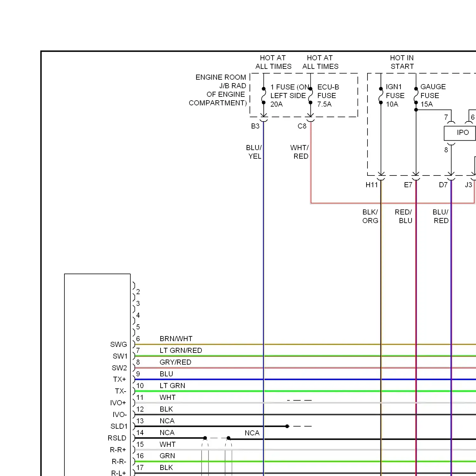Click connector pin number "12"
The width and height of the screenshot is (476, 476).
click(140, 409)
